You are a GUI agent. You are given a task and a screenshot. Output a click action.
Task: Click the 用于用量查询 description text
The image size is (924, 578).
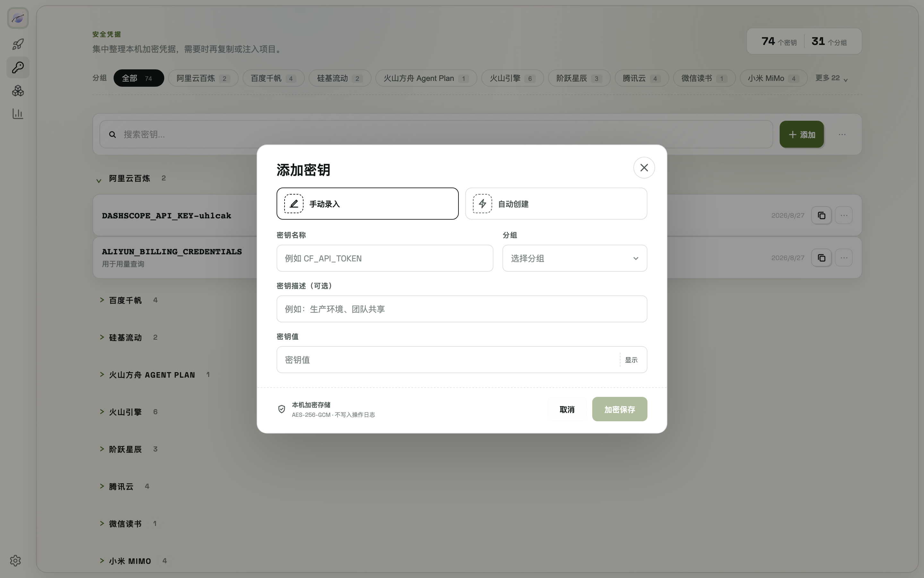123,264
